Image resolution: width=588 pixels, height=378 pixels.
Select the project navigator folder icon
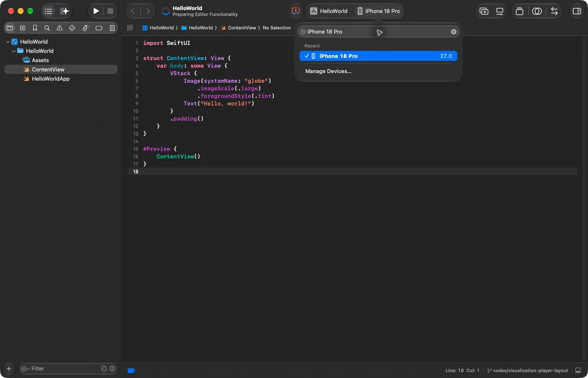10,28
